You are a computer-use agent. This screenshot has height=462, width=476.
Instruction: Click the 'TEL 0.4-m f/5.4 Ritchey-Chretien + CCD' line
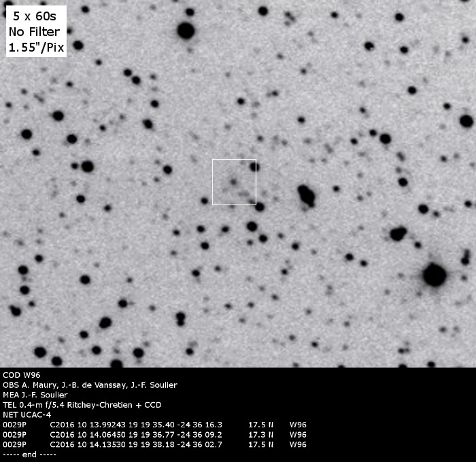[x=82, y=405]
